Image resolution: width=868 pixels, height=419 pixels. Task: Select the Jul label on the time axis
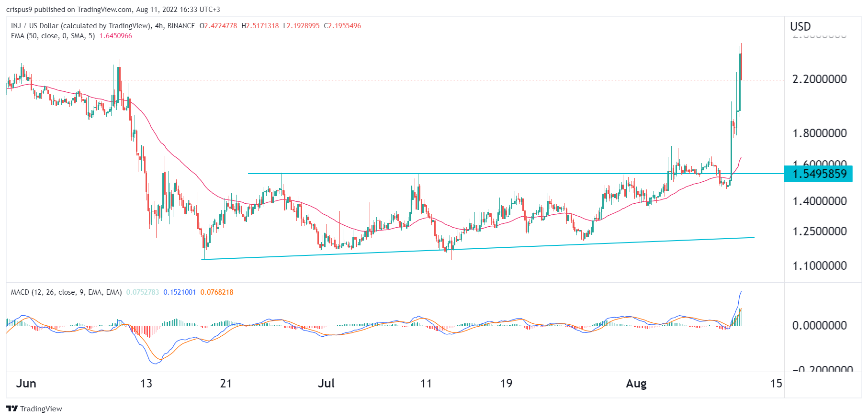coord(327,383)
